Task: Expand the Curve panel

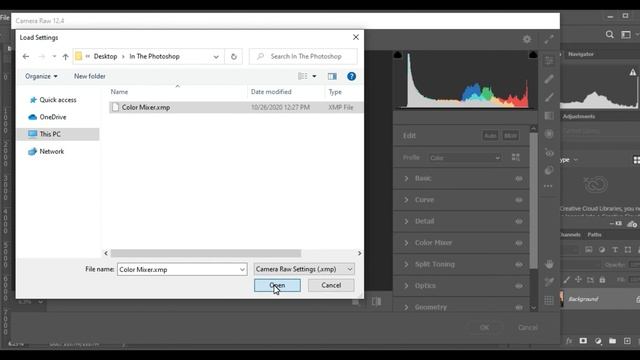Action: 406,200
